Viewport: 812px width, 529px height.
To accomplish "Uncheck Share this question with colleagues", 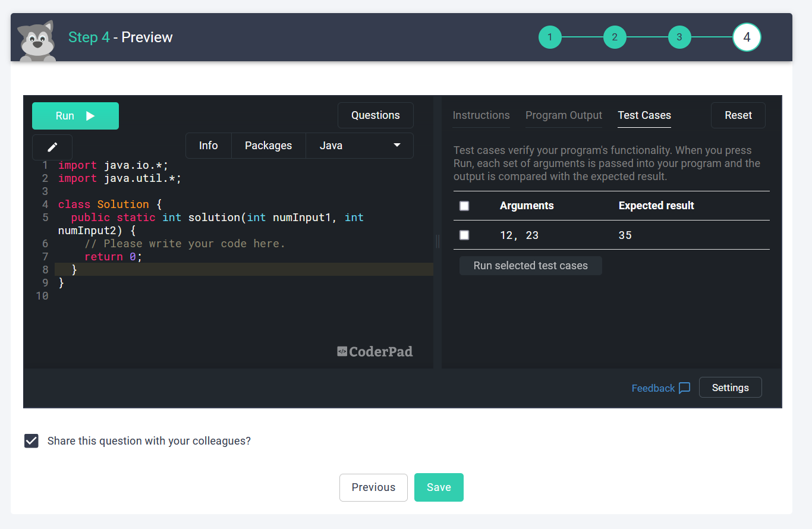I will coord(32,441).
